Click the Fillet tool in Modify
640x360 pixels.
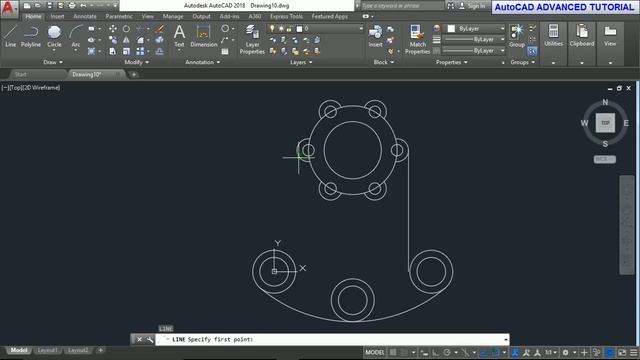(140, 40)
